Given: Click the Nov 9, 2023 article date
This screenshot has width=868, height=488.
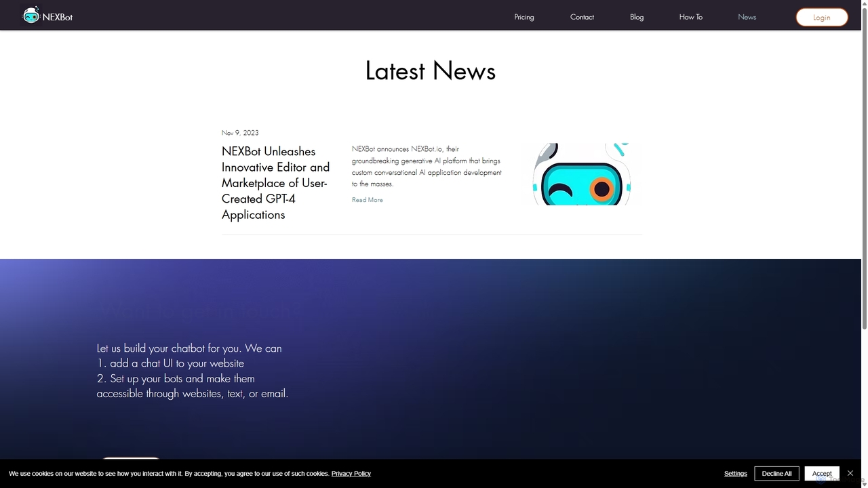Looking at the screenshot, I should [x=240, y=133].
